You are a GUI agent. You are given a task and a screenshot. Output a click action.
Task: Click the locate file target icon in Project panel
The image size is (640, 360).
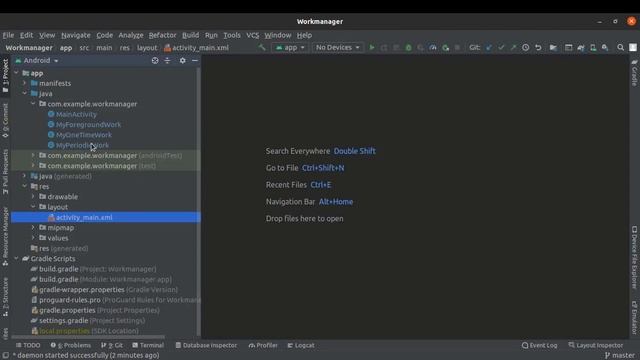[x=155, y=60]
